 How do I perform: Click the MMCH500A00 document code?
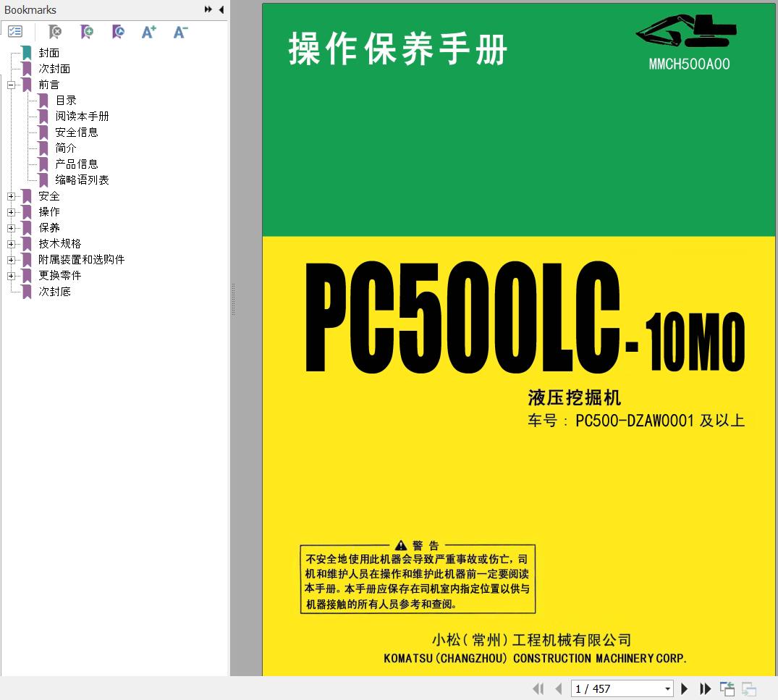[x=689, y=64]
